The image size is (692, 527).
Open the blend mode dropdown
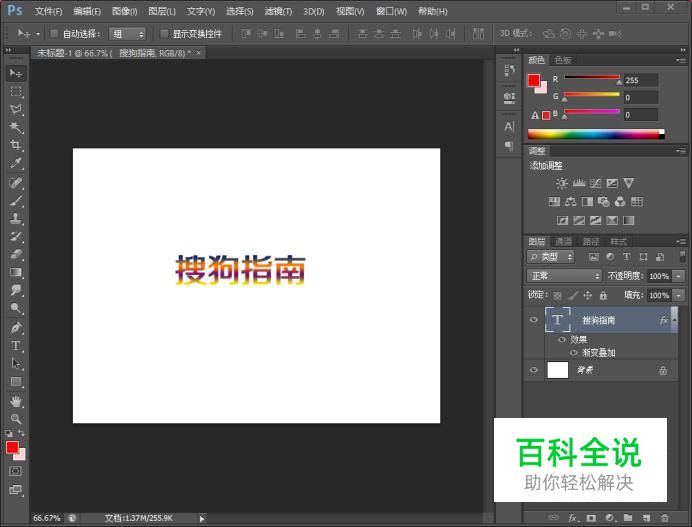(x=564, y=276)
